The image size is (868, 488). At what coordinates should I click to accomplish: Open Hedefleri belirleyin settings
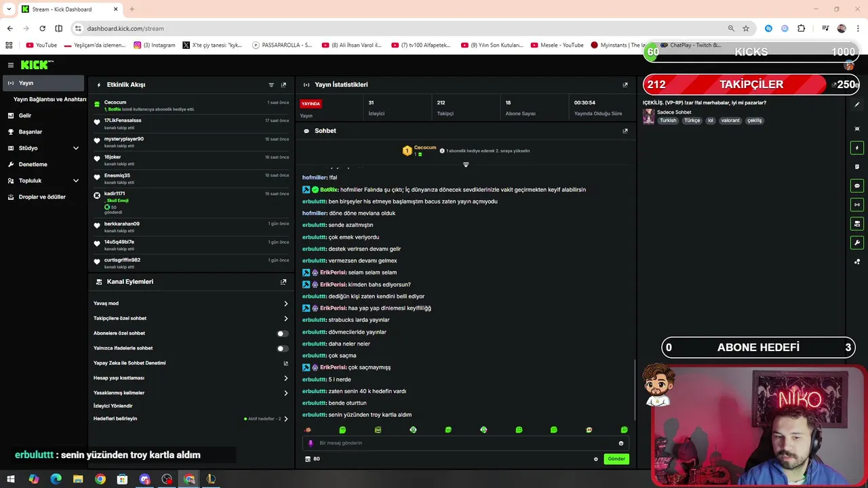coord(191,419)
